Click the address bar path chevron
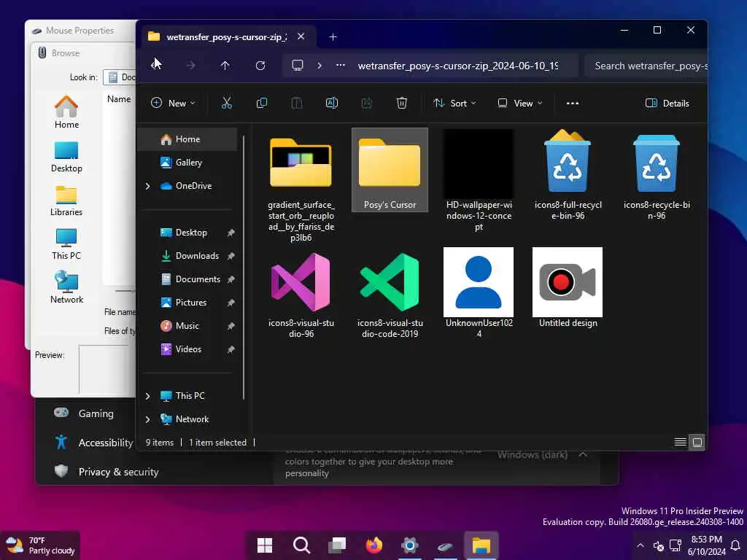This screenshot has height=560, width=747. pos(320,65)
